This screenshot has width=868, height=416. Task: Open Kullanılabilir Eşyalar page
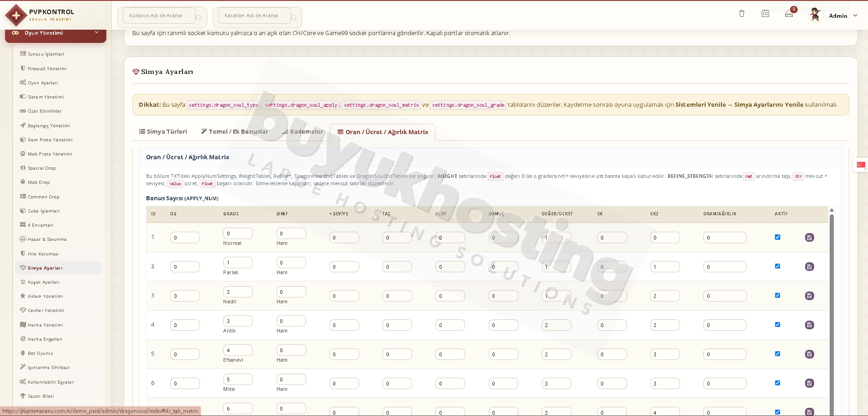click(x=51, y=382)
